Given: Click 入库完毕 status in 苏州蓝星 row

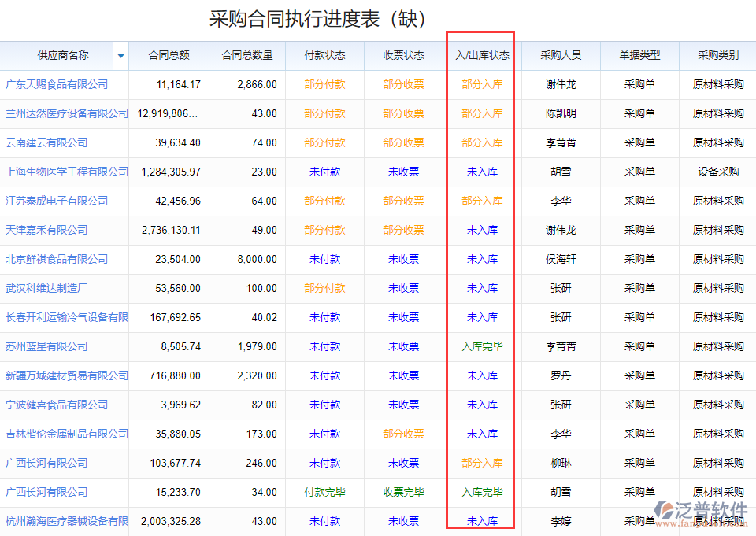Looking at the screenshot, I should (482, 346).
